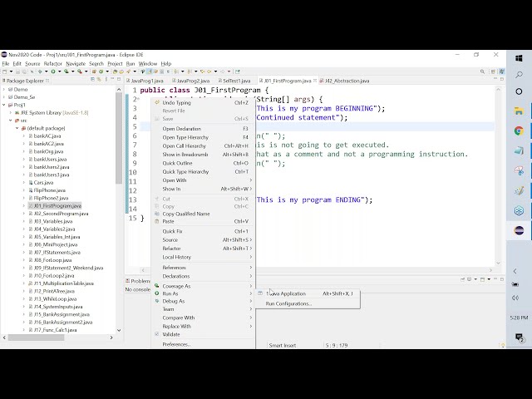
Task: Click Validate in the context menu
Action: click(x=203, y=334)
